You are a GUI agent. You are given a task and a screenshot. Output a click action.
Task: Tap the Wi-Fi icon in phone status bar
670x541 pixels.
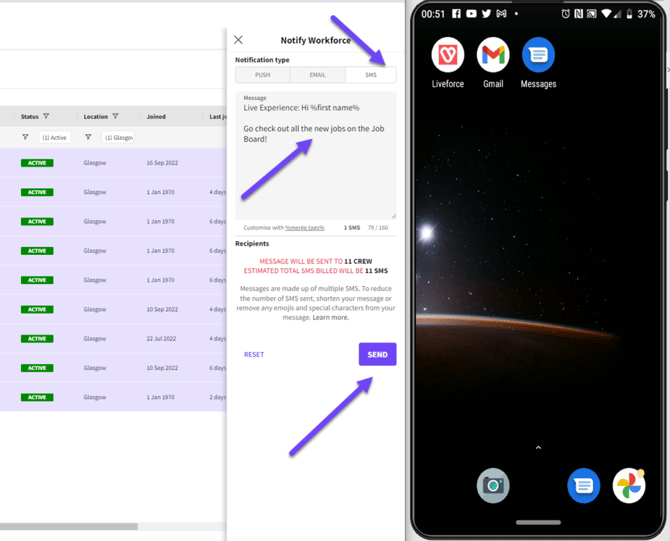click(606, 14)
